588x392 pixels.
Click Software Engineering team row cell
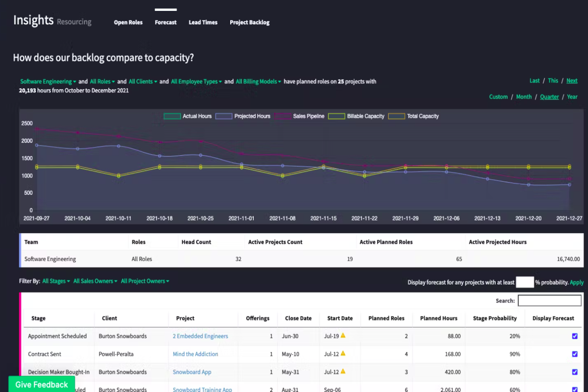coord(50,259)
